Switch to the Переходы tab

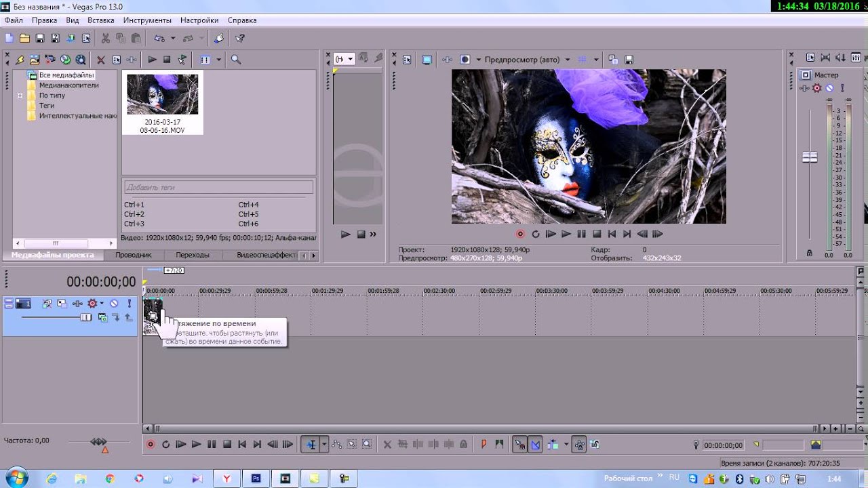pos(193,256)
